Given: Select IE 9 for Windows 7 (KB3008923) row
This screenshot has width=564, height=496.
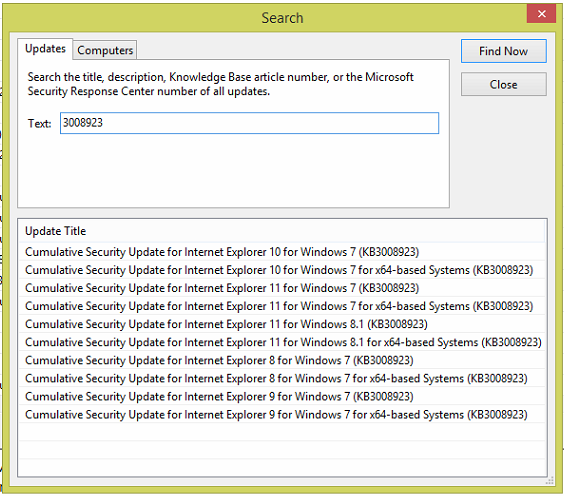Looking at the screenshot, I should (282, 396).
